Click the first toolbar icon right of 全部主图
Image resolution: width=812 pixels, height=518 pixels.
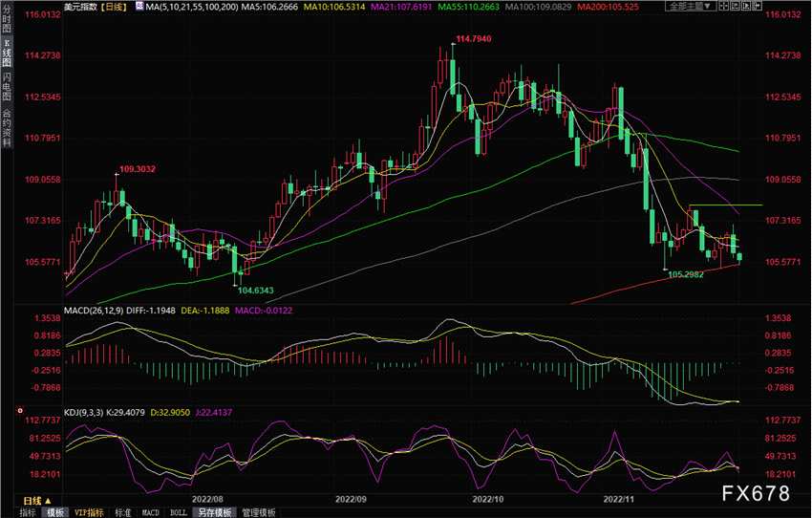pos(723,7)
